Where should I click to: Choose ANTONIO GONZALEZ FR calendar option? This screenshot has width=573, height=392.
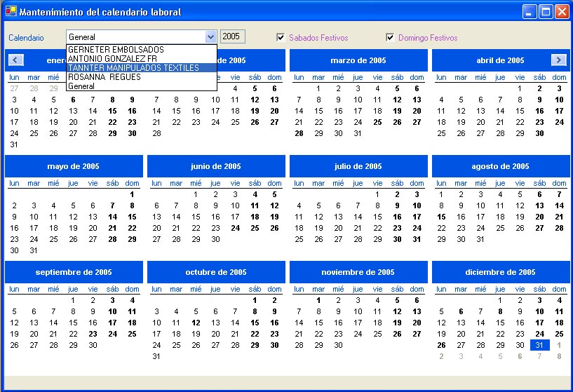pyautogui.click(x=112, y=59)
